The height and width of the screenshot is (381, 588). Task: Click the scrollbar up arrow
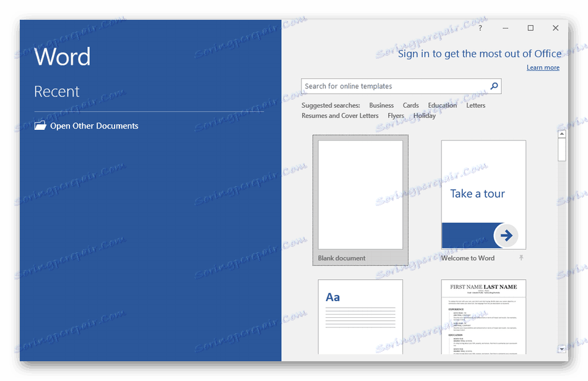coord(561,134)
